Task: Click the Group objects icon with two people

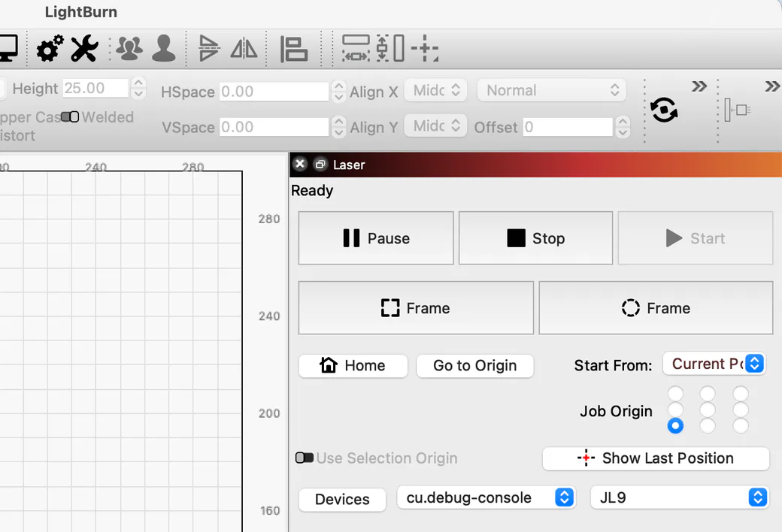Action: (129, 48)
